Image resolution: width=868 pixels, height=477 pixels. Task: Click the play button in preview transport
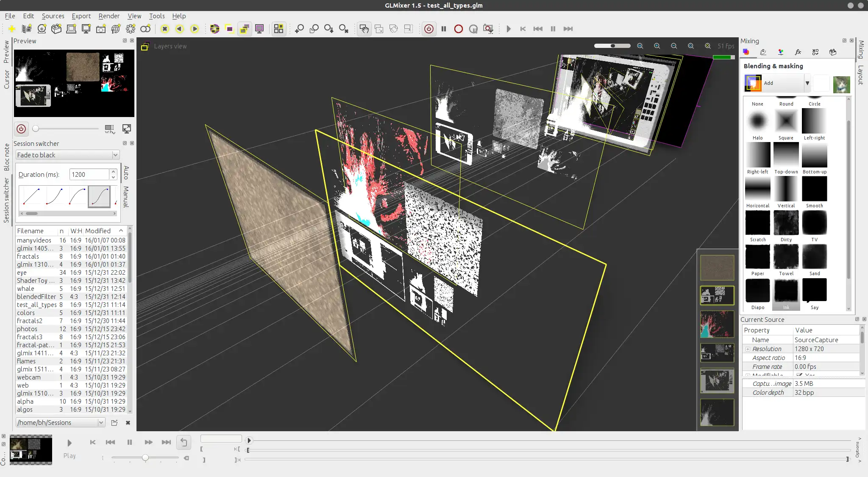[x=69, y=442]
